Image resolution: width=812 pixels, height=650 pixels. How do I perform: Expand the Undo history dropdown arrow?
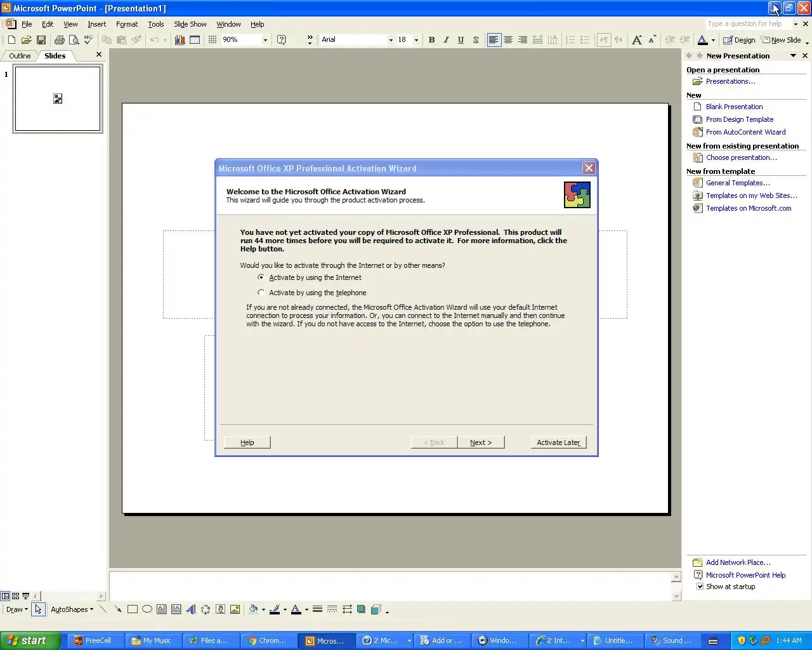165,40
